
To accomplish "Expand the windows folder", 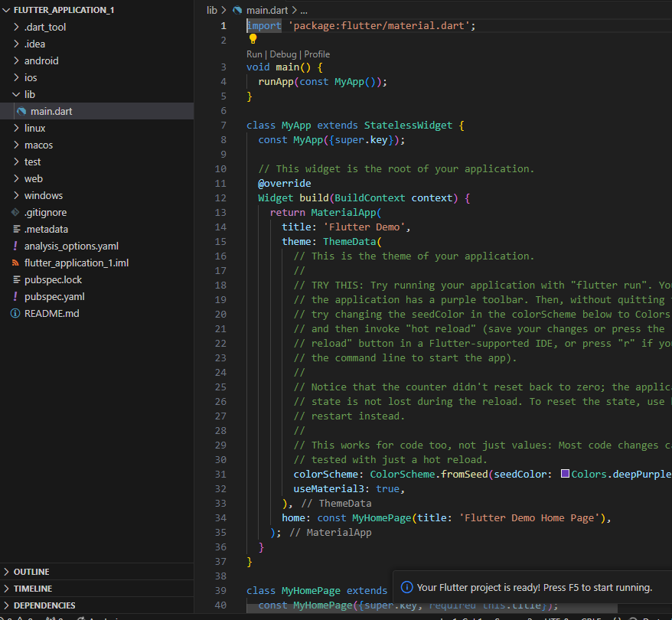I will click(x=16, y=195).
